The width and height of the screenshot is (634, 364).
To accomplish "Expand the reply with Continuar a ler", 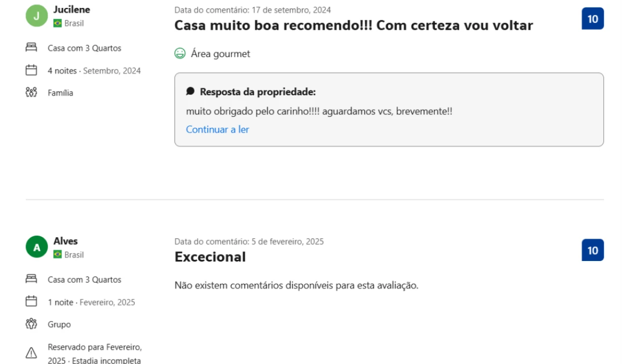I will click(217, 130).
